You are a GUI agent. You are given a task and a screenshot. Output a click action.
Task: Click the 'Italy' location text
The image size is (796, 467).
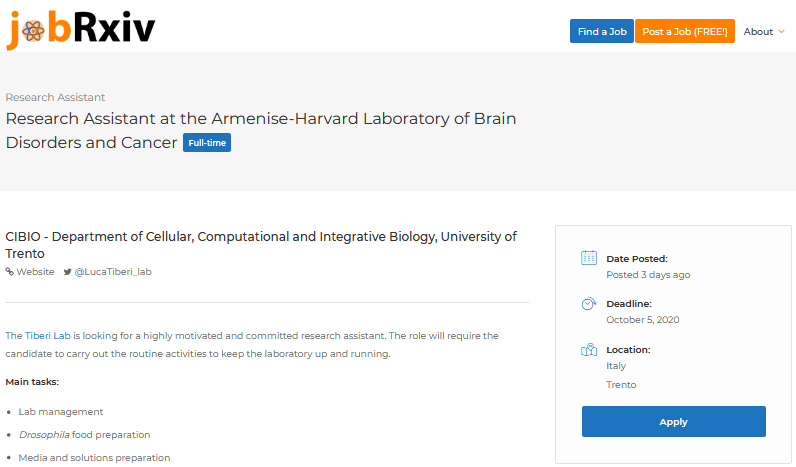(x=616, y=366)
